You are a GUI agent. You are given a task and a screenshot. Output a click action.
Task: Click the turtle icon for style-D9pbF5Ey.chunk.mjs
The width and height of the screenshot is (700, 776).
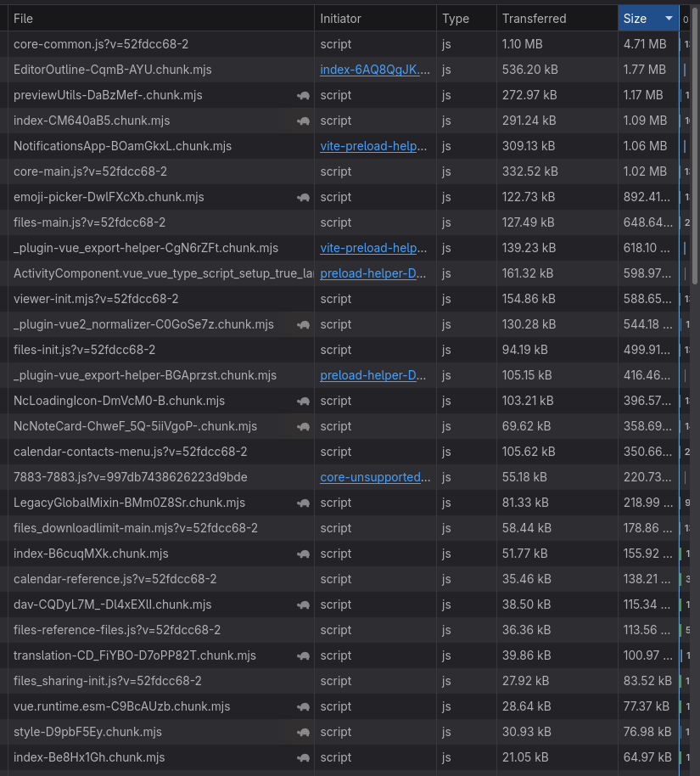click(303, 733)
